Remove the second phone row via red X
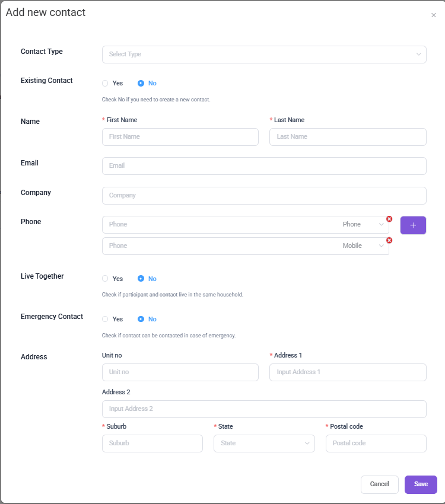 click(389, 240)
